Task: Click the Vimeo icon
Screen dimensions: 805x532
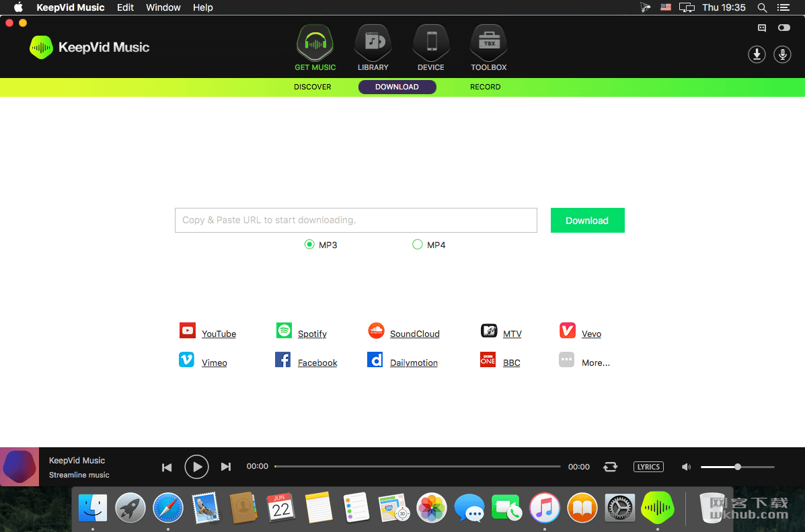Action: pos(186,359)
